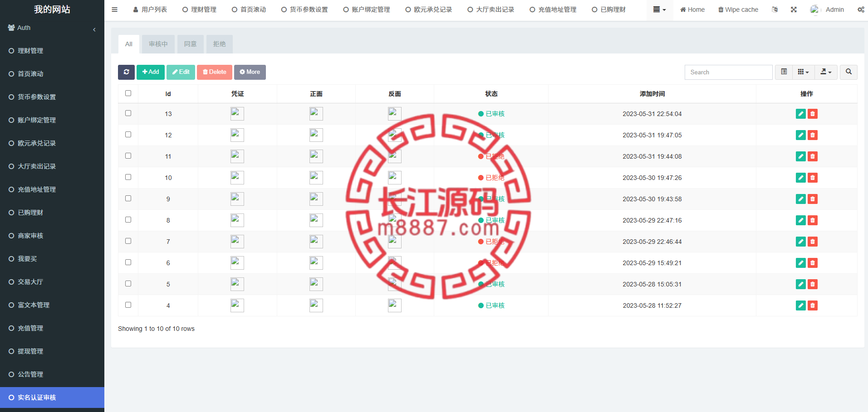Viewport: 868px width, 412px height.
Task: Edit the row with Id 12
Action: [801, 135]
